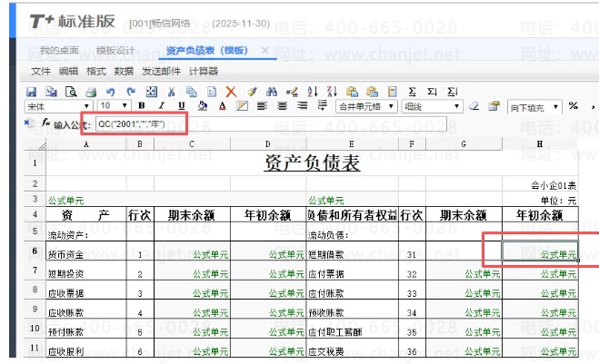Viewport: 599px width, 364px height.
Task: Open the font size 10 dropdown
Action: click(x=114, y=106)
